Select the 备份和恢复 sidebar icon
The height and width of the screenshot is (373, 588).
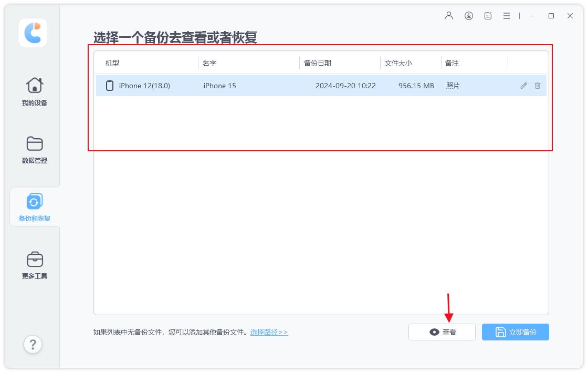pos(33,206)
